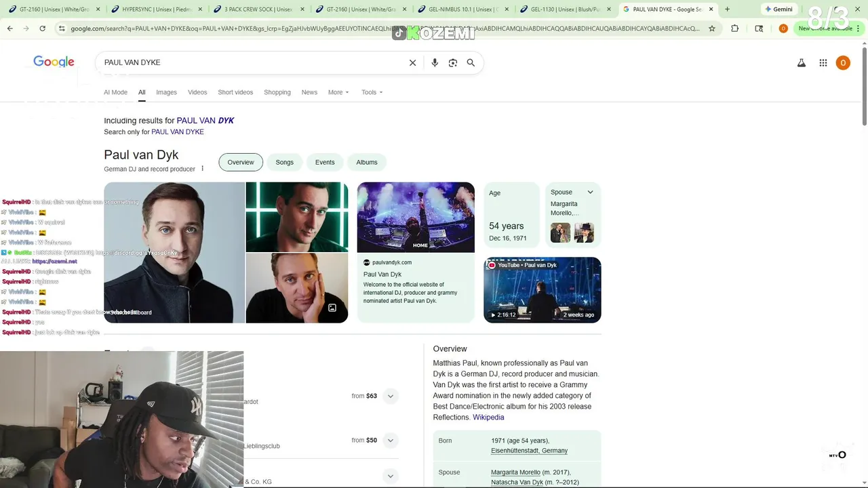The width and height of the screenshot is (868, 488).
Task: Search only for PAUL VAN DYKE link
Action: tap(178, 131)
